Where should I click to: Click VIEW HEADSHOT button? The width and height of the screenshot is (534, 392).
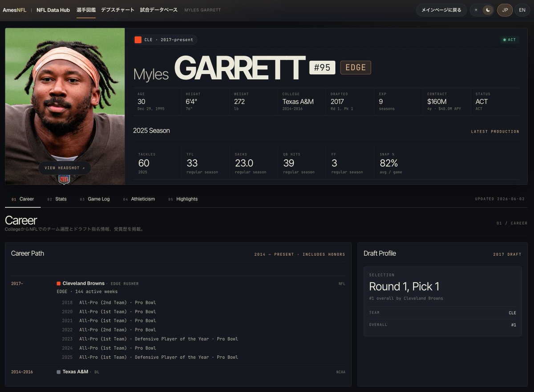[65, 168]
